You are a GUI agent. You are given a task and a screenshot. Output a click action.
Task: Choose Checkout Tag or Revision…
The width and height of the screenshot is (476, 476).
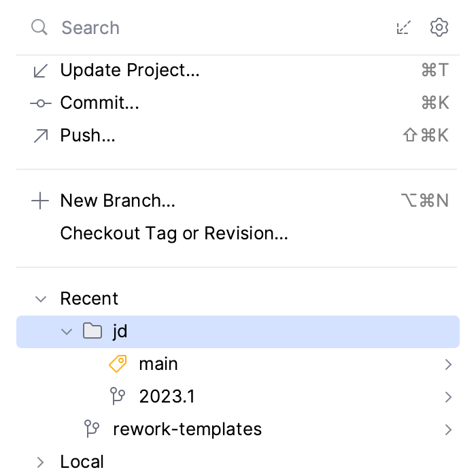tap(174, 234)
